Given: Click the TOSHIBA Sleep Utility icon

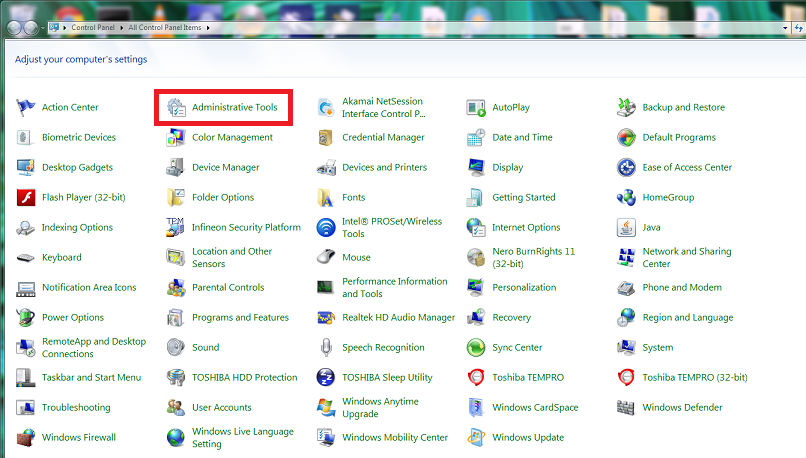Looking at the screenshot, I should [326, 377].
